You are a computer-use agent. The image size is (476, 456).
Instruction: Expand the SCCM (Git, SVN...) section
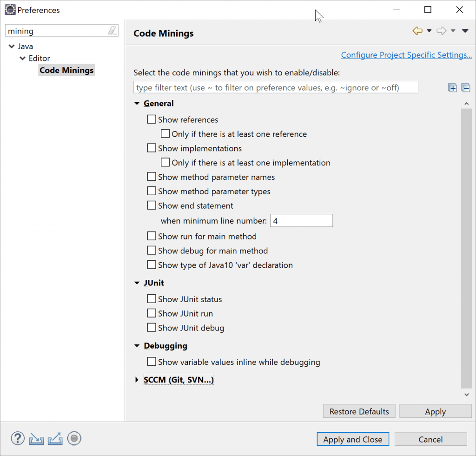tap(137, 380)
